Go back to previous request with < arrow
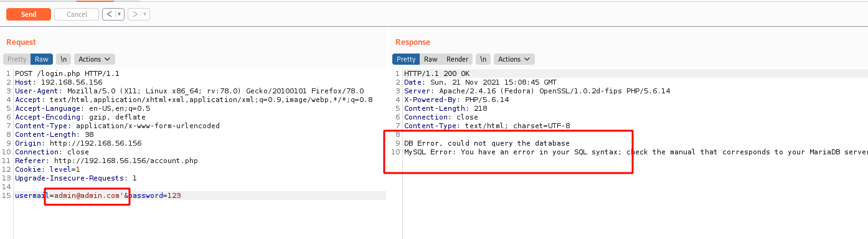Screen dimensions: 868x239 coord(108,14)
